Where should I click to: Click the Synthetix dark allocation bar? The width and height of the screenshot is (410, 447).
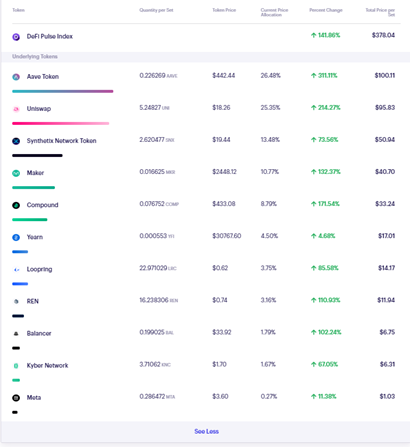[x=37, y=155]
